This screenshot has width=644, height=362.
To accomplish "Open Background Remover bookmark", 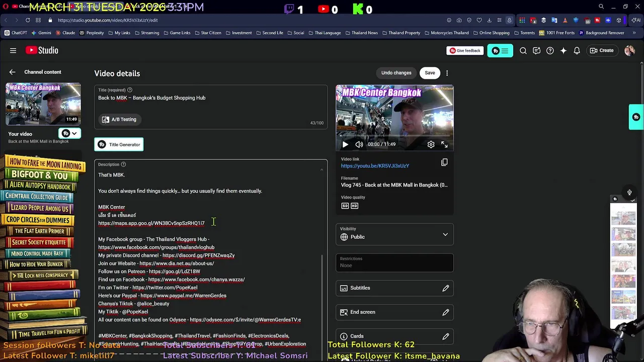I will coord(601,33).
